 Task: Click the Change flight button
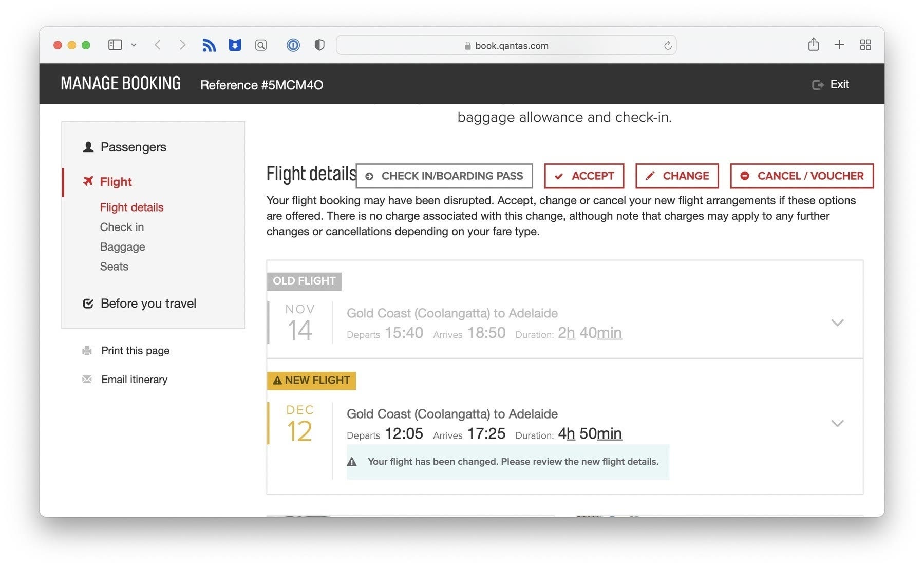676,176
